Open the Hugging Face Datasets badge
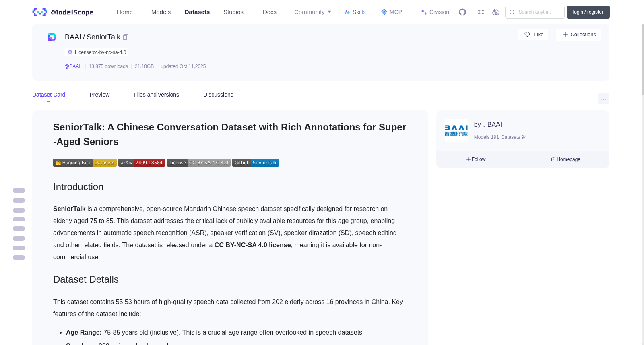The width and height of the screenshot is (644, 345). [85, 163]
